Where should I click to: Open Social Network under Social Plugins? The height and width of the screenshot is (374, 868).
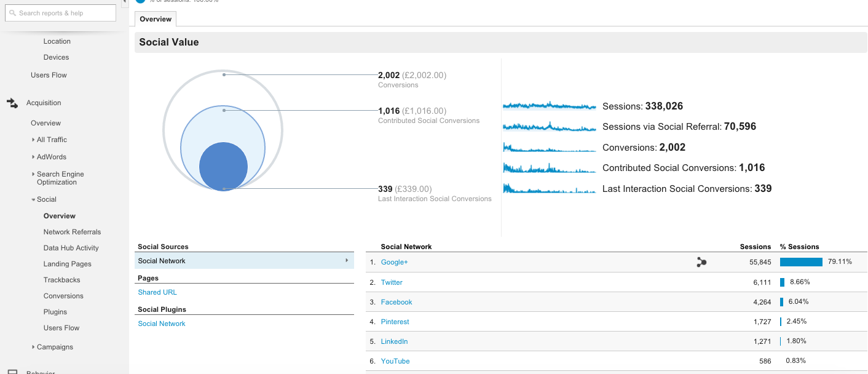[x=162, y=324]
